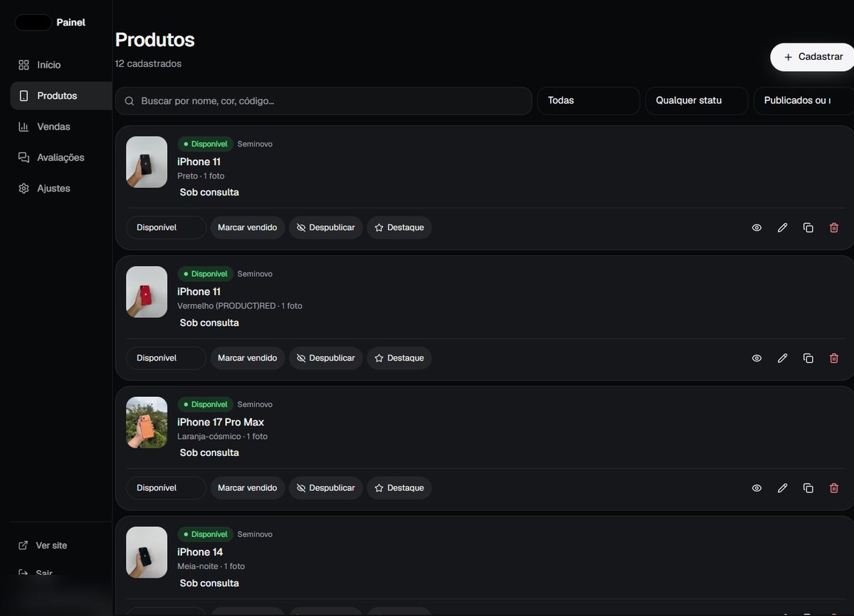The width and height of the screenshot is (854, 616).
Task: Delete the black iPhone 11 listing
Action: point(834,228)
